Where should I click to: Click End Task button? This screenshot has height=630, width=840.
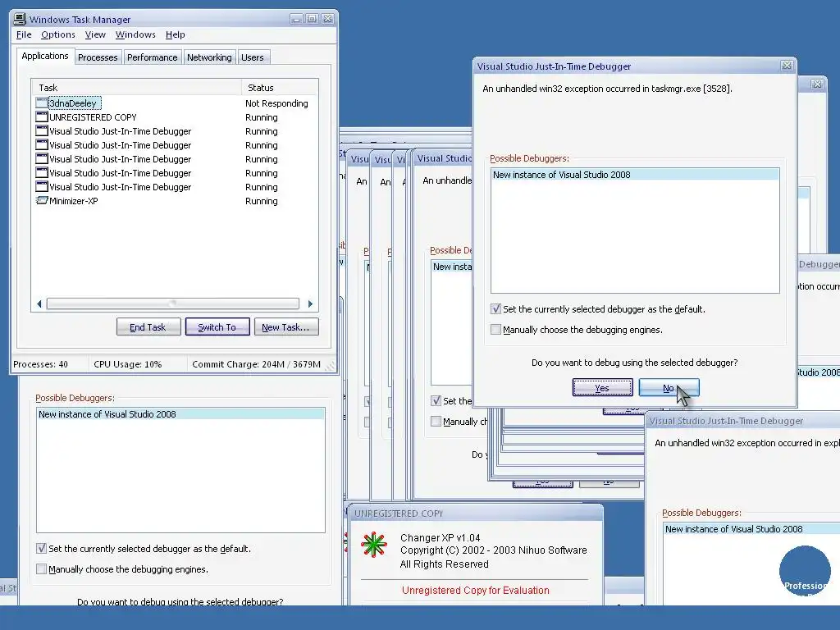[148, 326]
